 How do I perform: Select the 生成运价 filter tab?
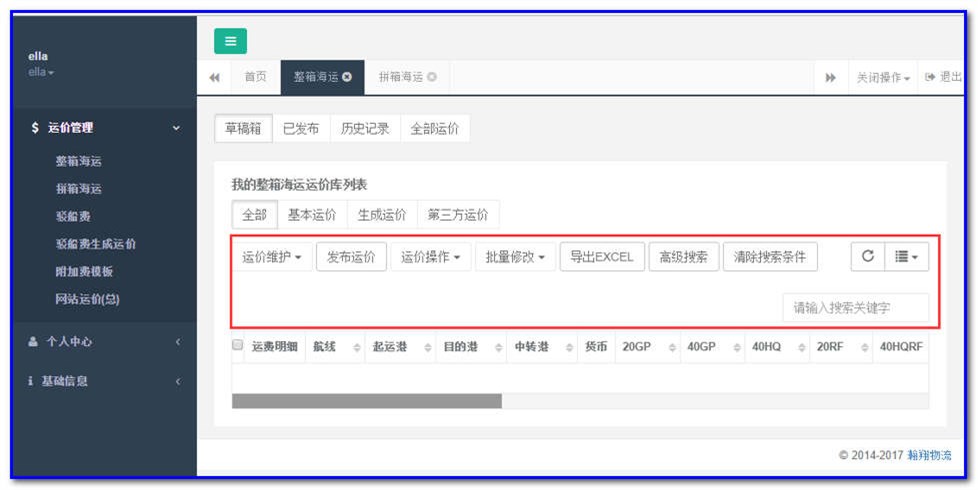click(x=382, y=215)
